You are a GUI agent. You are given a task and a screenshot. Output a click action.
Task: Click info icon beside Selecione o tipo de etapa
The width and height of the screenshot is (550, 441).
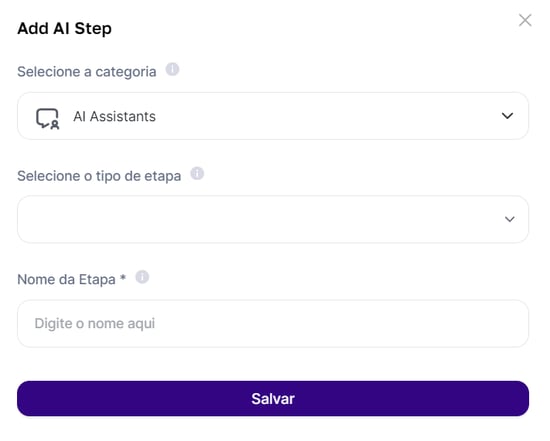(197, 173)
